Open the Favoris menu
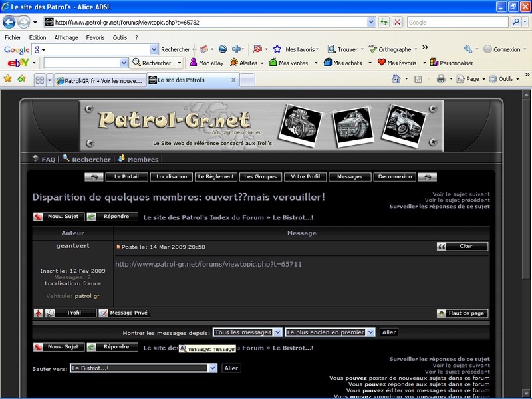The image size is (532, 399). pos(95,37)
